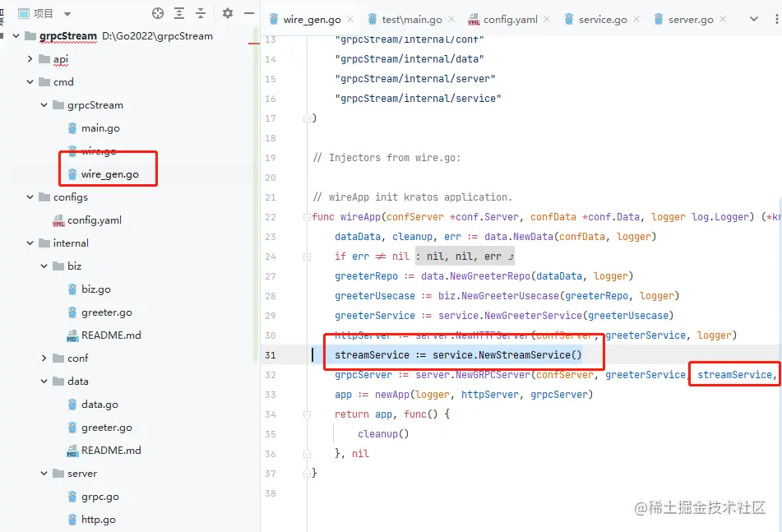This screenshot has width=782, height=532.
Task: Click the Markdown icon beside biz README.md
Action: pos(72,335)
